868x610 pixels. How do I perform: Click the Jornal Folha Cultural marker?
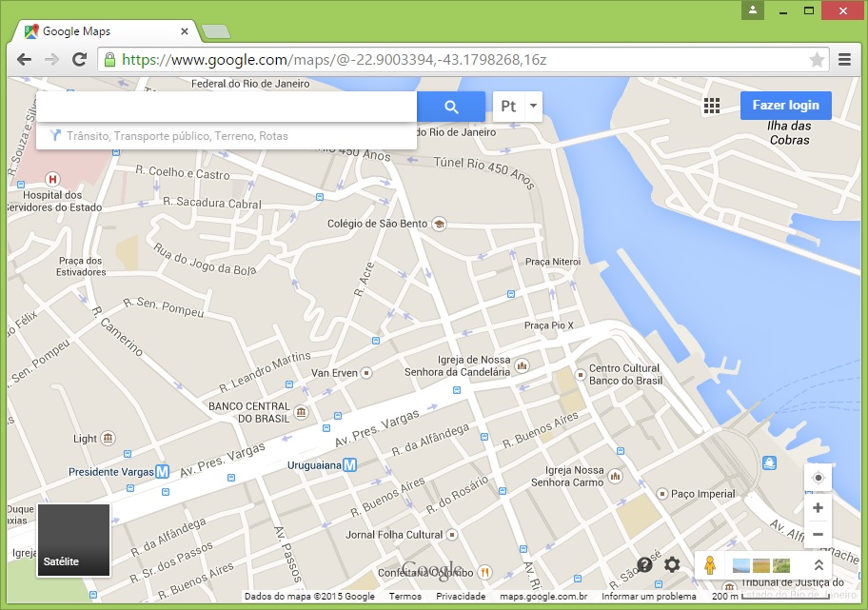pyautogui.click(x=452, y=535)
